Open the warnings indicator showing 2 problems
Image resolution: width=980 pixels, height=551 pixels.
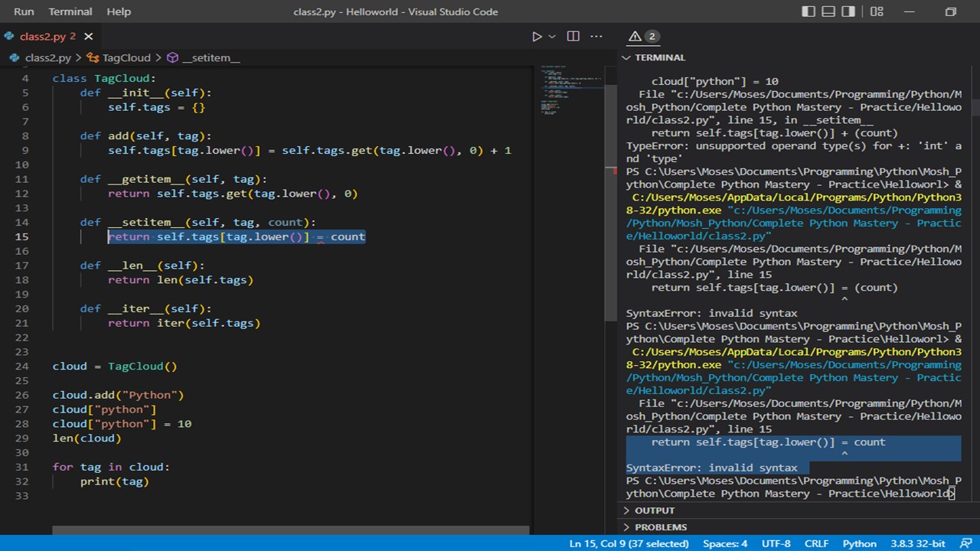(642, 36)
